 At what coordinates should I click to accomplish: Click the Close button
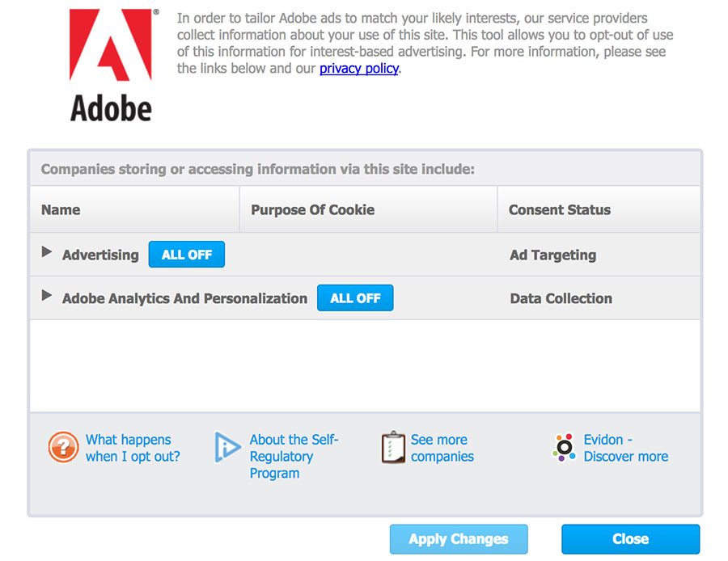pyautogui.click(x=630, y=539)
